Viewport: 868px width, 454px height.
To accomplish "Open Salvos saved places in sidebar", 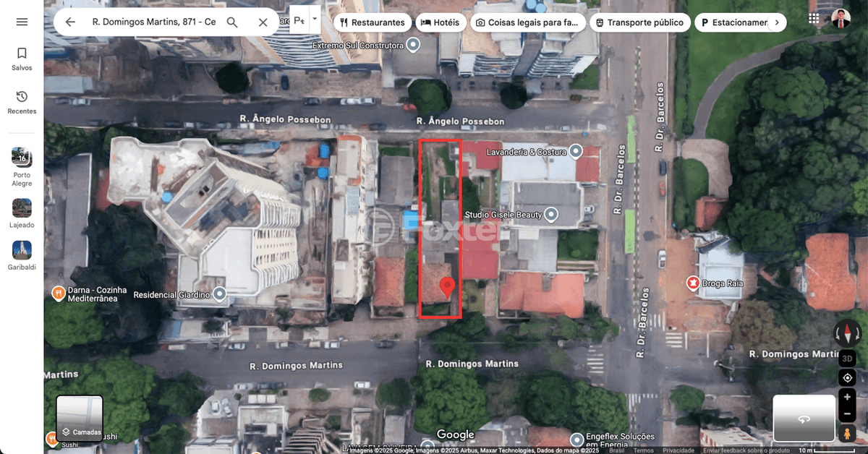I will 22,59.
